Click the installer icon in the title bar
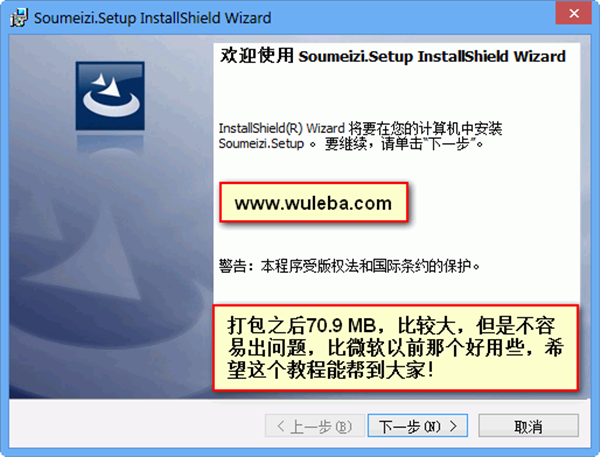600x457 pixels. click(x=19, y=18)
